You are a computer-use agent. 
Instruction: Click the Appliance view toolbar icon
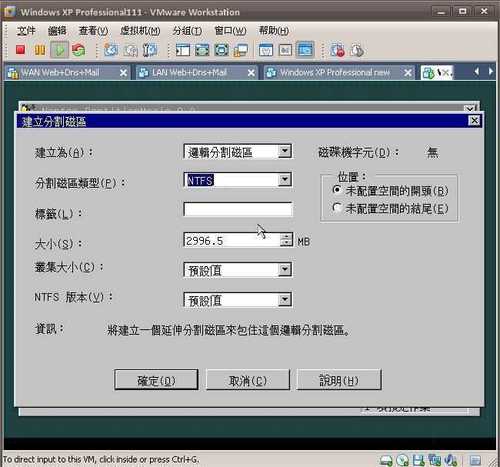point(285,50)
